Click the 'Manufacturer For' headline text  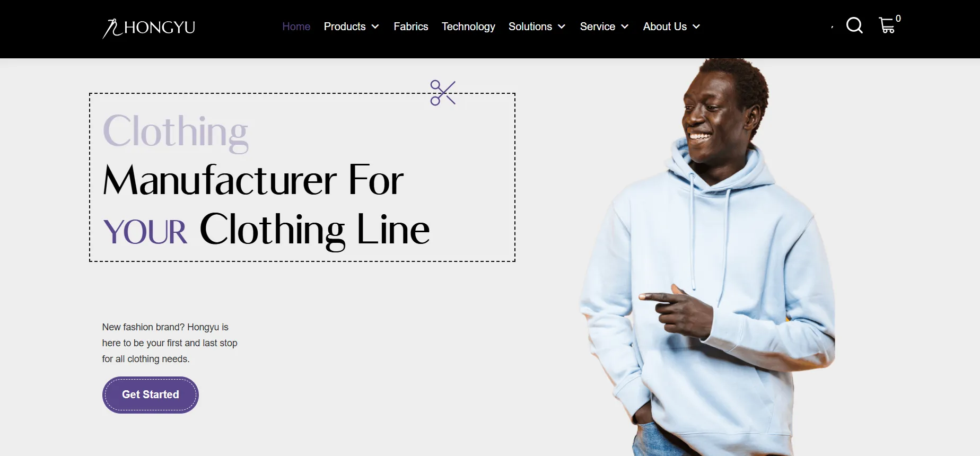pyautogui.click(x=253, y=180)
